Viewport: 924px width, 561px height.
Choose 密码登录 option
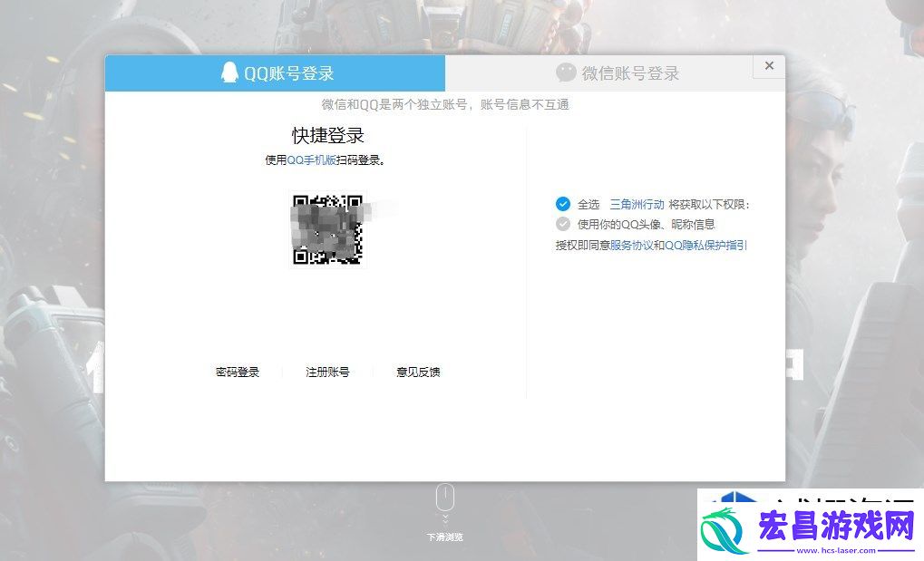click(x=238, y=372)
